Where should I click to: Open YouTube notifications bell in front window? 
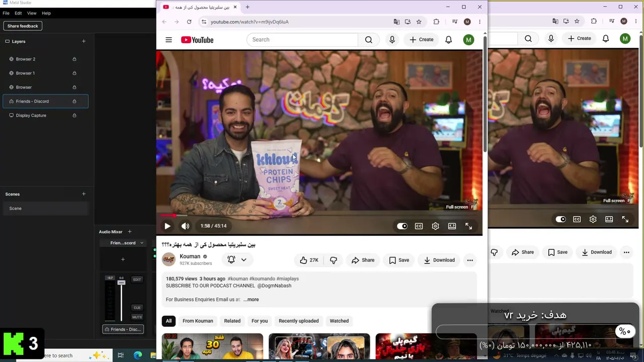click(x=448, y=40)
